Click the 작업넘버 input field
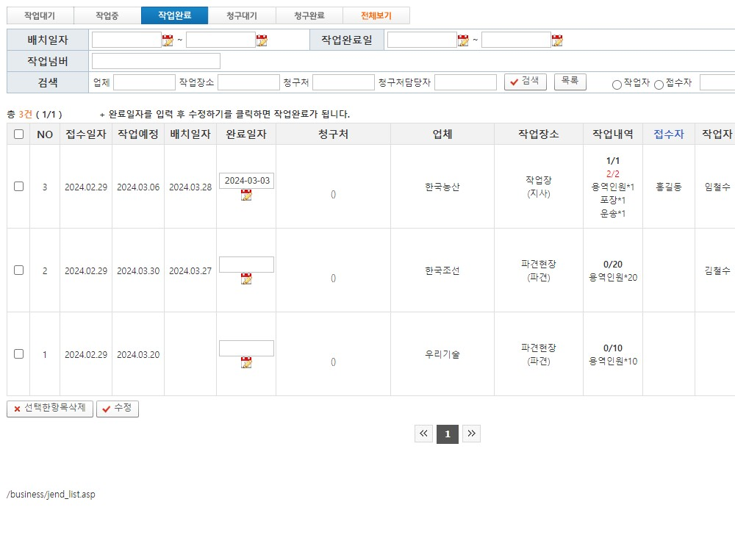The height and width of the screenshot is (560, 735). [156, 61]
